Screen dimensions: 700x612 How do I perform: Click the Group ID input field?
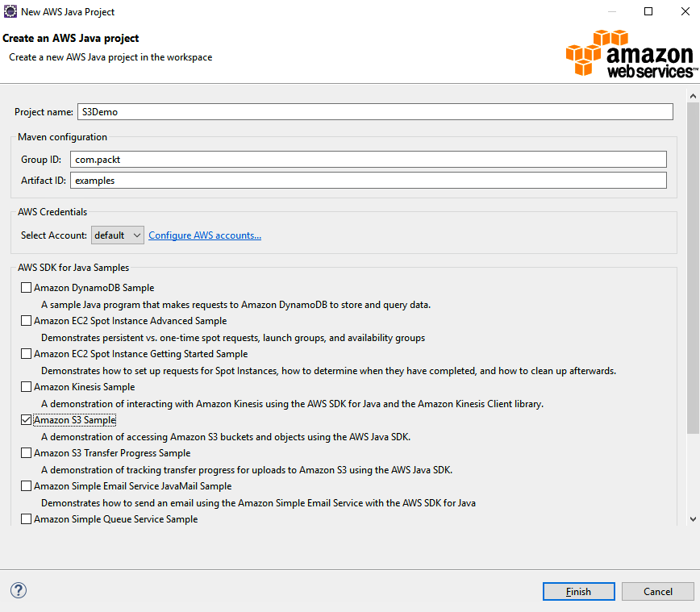[369, 160]
